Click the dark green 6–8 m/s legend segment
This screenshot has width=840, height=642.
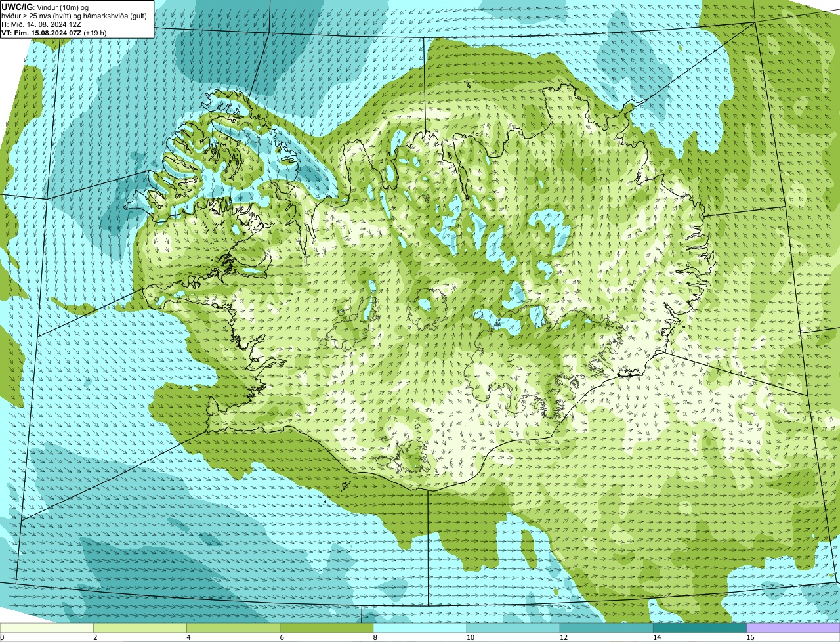[327, 628]
